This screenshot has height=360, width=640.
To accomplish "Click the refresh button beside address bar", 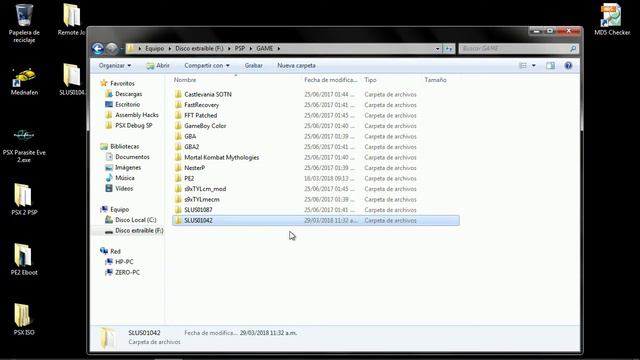I will (x=449, y=49).
